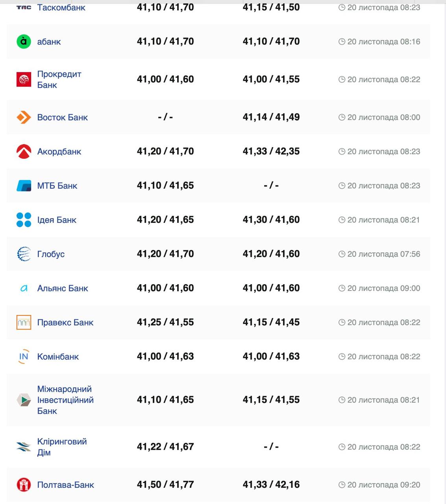Click the orange Восток Банк logo
The height and width of the screenshot is (504, 446).
(x=24, y=117)
